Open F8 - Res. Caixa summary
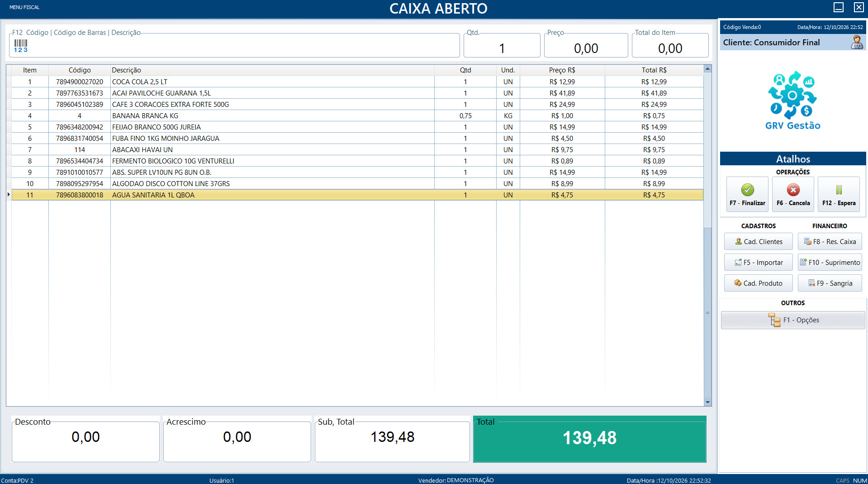 830,242
